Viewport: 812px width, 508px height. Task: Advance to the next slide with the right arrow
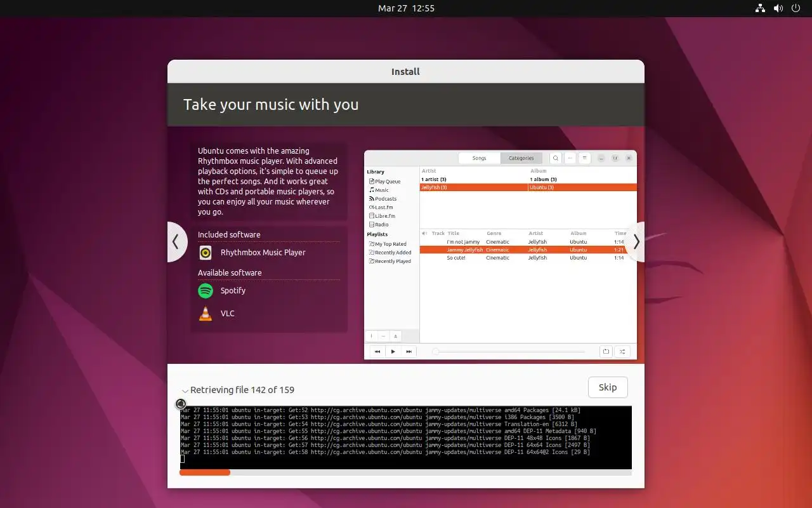point(635,242)
